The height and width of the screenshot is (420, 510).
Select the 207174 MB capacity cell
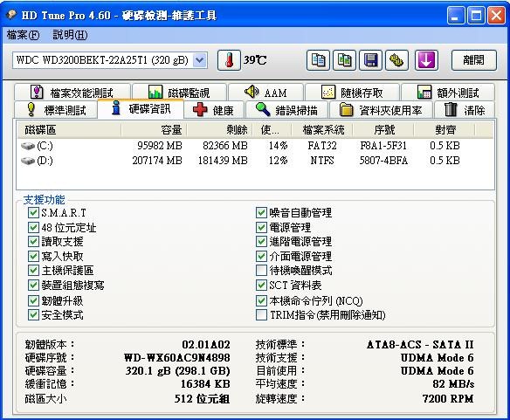point(157,161)
